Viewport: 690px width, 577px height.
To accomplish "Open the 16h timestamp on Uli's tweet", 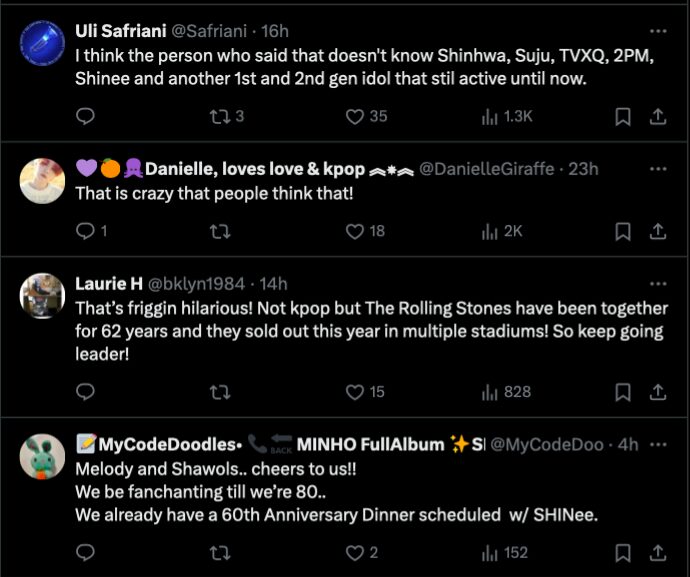I will tap(274, 32).
